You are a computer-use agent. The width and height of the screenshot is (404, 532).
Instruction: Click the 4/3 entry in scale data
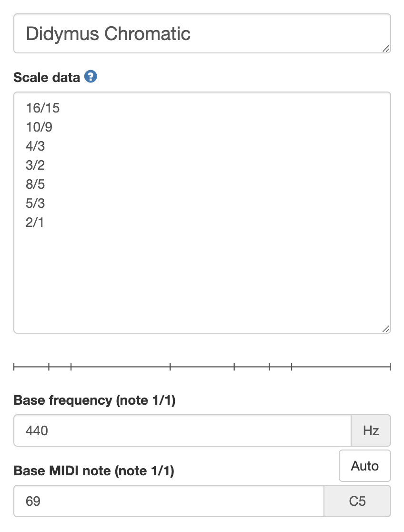[35, 146]
